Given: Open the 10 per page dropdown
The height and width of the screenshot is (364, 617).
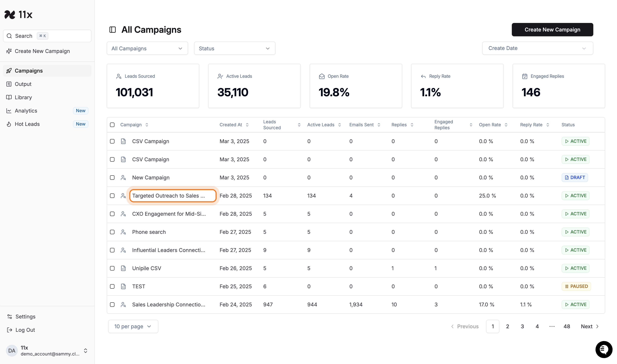Looking at the screenshot, I should pyautogui.click(x=133, y=326).
